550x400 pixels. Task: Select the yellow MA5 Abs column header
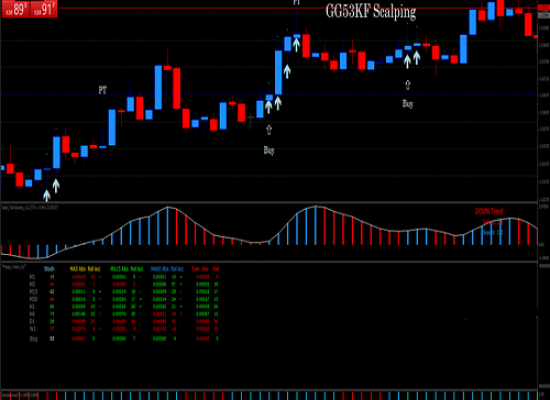click(x=78, y=269)
